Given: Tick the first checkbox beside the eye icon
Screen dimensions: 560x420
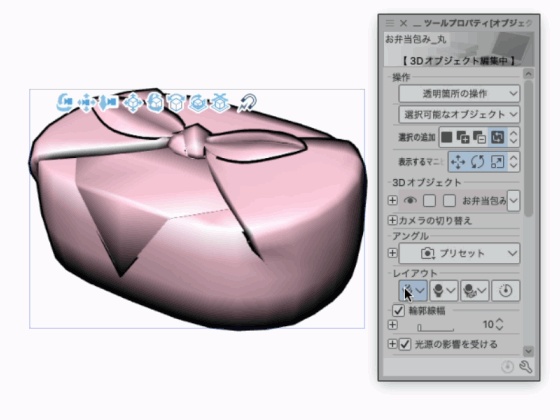Looking at the screenshot, I should (x=429, y=201).
